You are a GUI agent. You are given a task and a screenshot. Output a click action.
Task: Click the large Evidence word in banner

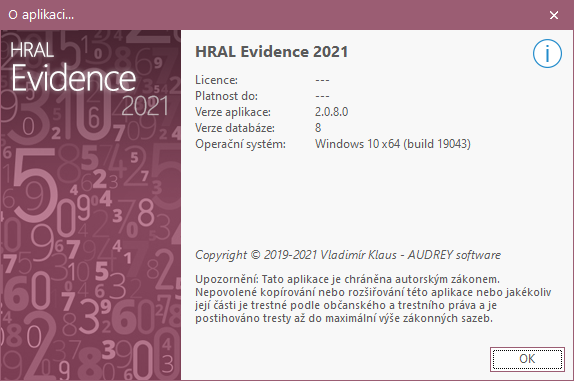(x=73, y=78)
